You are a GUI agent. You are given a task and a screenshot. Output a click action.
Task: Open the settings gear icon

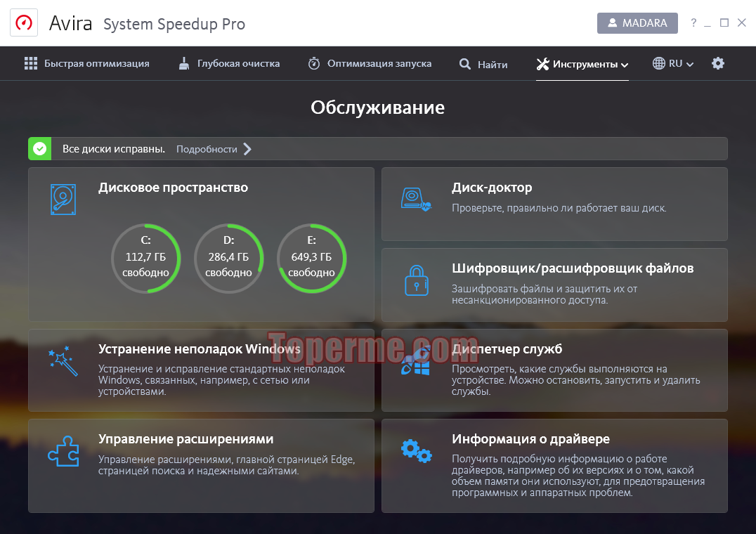(x=718, y=64)
